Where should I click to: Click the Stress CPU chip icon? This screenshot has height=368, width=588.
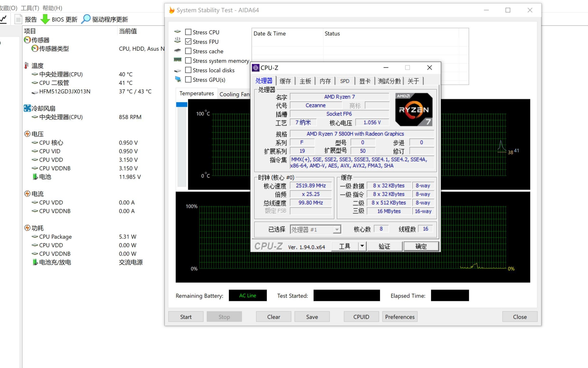[178, 31]
